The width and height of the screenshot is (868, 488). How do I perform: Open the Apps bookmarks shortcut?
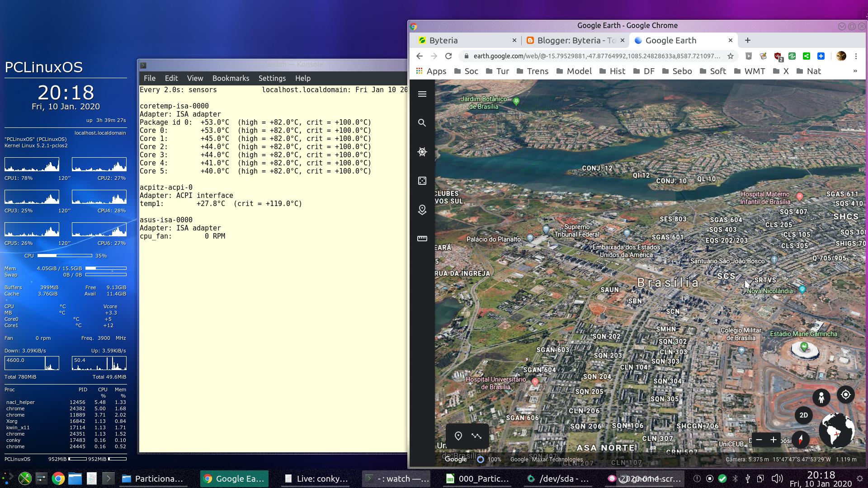click(431, 71)
